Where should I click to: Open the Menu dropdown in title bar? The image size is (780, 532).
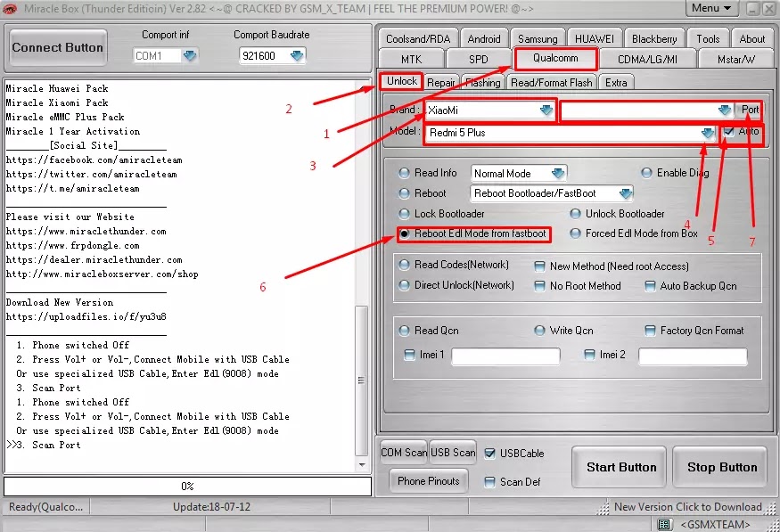[710, 8]
